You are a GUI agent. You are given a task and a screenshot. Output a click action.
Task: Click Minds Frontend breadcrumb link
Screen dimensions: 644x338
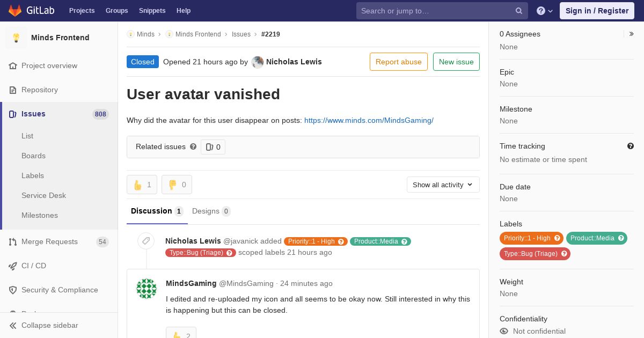tap(198, 34)
